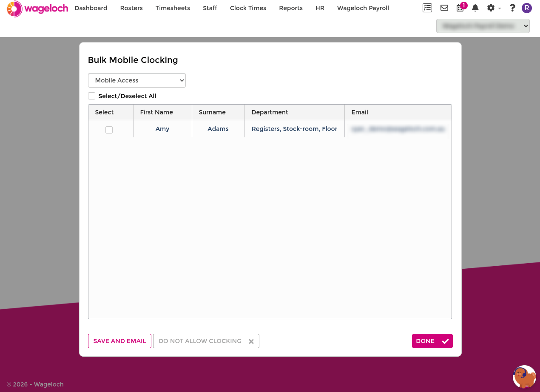Click the Wageloch logo
540x392 pixels.
(x=37, y=9)
